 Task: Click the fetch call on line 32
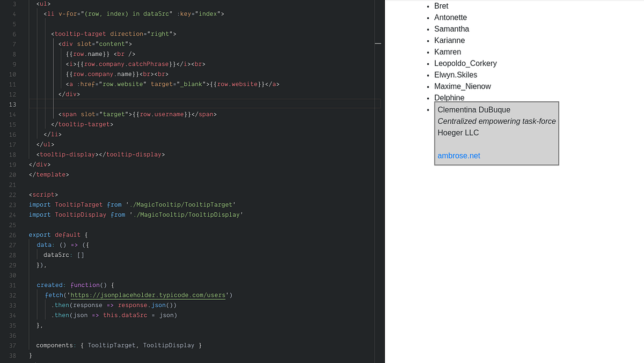(x=54, y=295)
